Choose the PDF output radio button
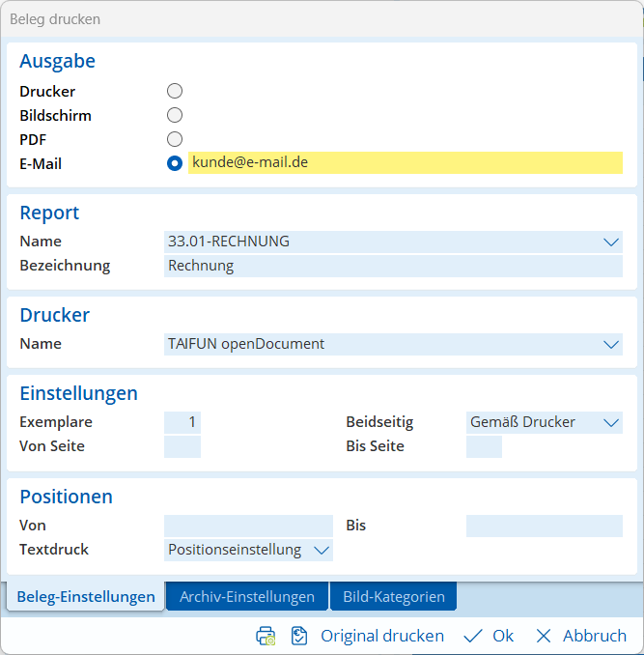This screenshot has height=655, width=644. tap(175, 139)
